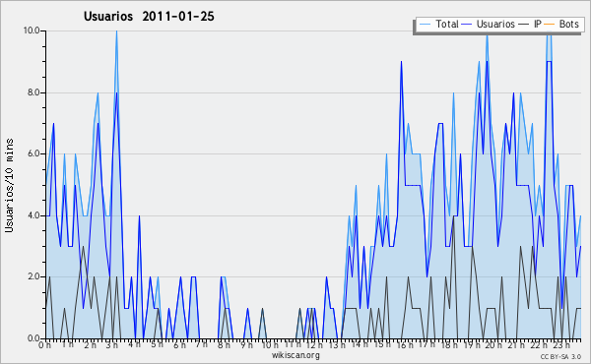Click the y-axis label '8.0'
The image size is (591, 364).
tap(33, 92)
